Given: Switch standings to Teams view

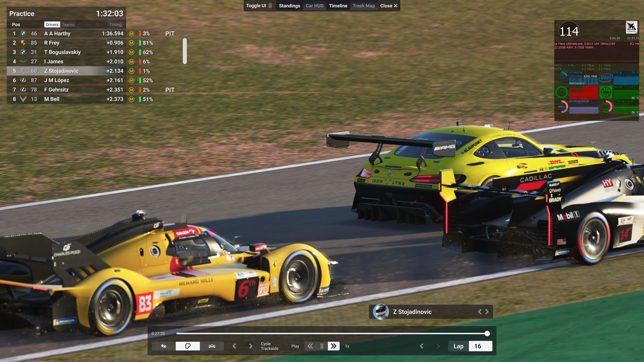Looking at the screenshot, I should pyautogui.click(x=68, y=24).
